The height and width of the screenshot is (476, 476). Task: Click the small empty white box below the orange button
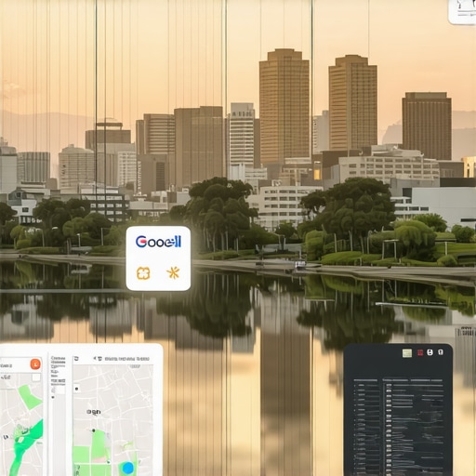[x=36, y=377]
